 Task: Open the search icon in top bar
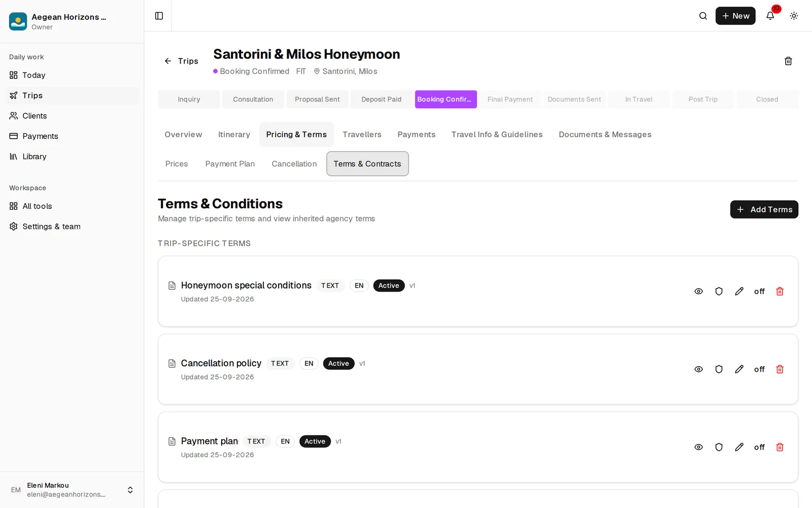703,16
